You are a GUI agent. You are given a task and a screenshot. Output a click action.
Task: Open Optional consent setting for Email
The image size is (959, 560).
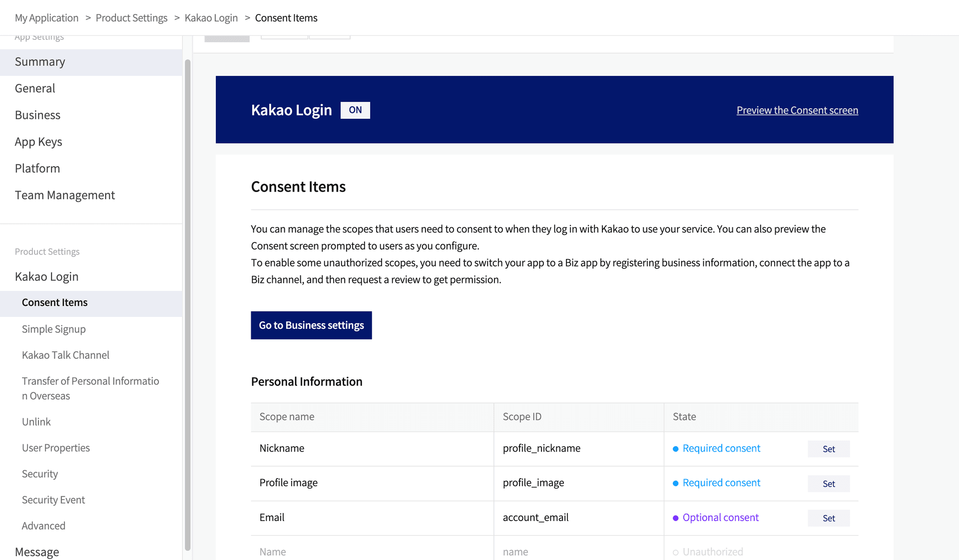tap(720, 518)
